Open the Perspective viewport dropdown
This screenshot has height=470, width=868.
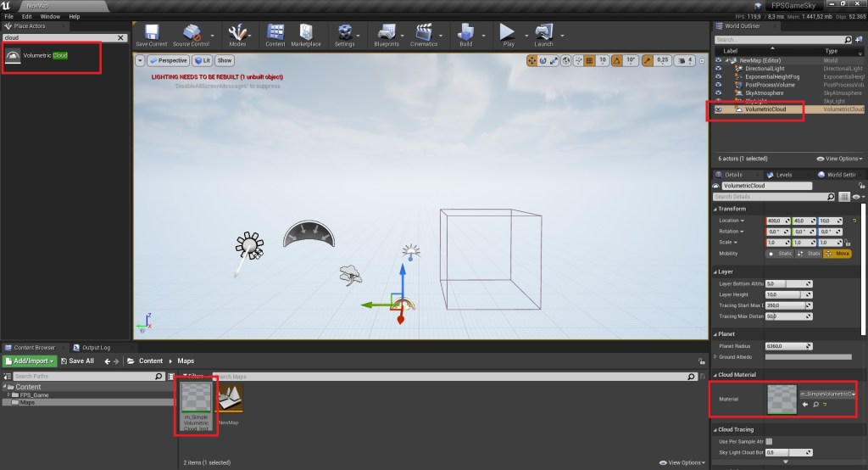pyautogui.click(x=168, y=60)
